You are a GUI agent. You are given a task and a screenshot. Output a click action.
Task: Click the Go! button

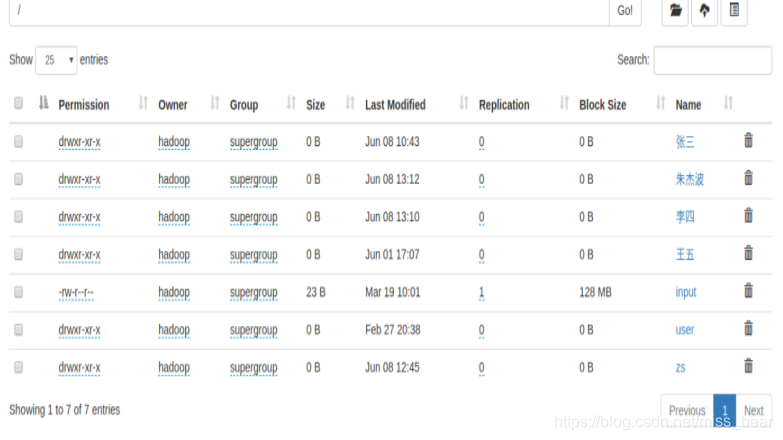pyautogui.click(x=625, y=11)
